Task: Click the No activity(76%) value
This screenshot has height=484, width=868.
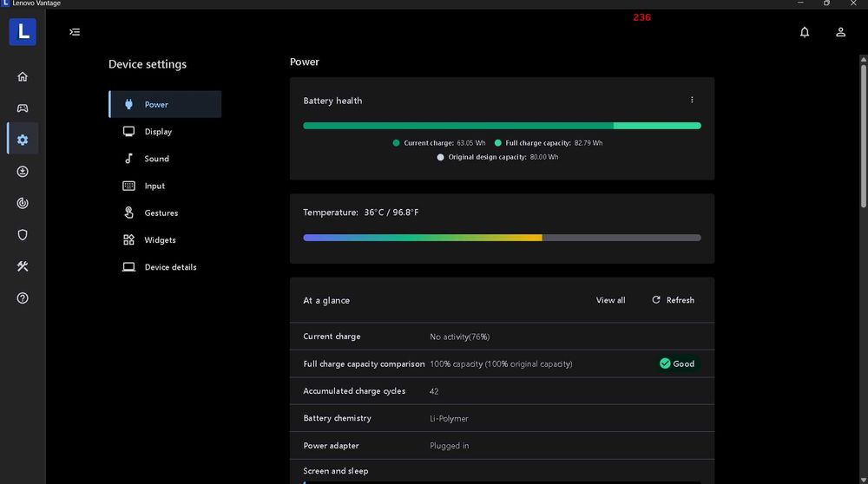Action: 459,337
